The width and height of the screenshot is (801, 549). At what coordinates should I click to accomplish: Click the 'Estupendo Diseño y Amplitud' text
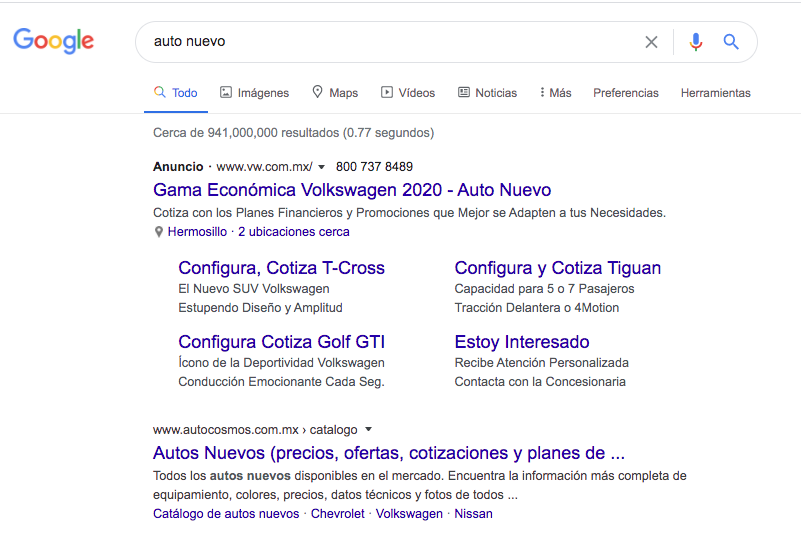coord(261,308)
